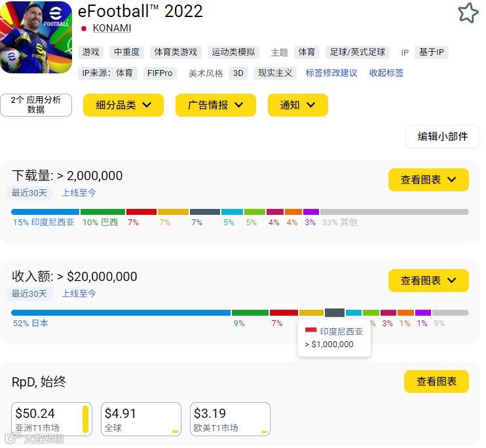Click the 收起标签 link
Screen dimensions: 486x448
(386, 73)
